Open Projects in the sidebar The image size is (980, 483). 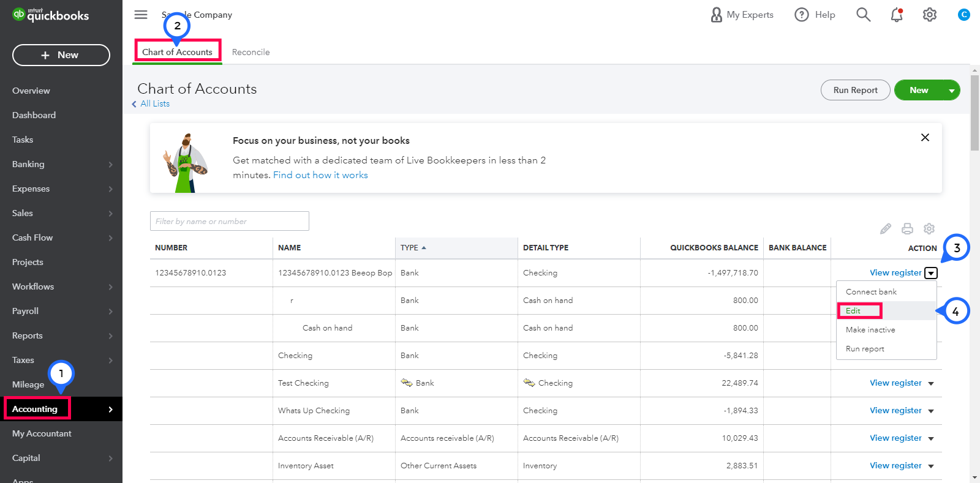pos(61,262)
